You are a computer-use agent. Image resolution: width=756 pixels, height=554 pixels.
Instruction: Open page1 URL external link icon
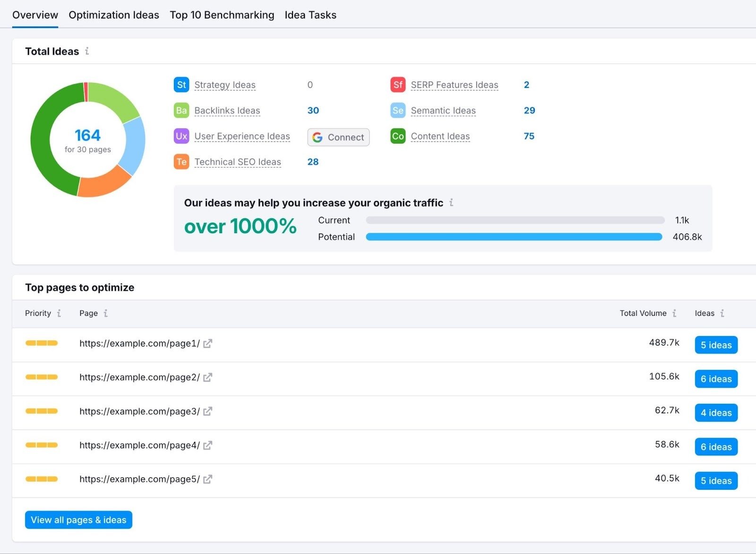tap(208, 344)
